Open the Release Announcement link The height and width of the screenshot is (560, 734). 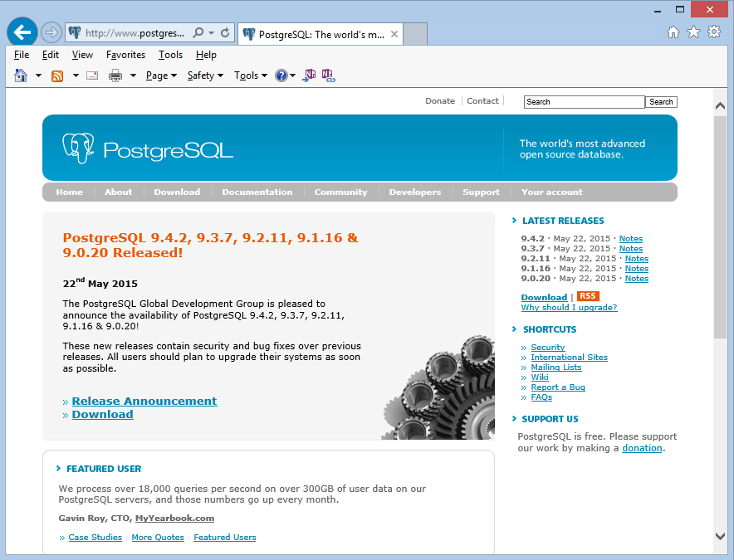[x=144, y=401]
